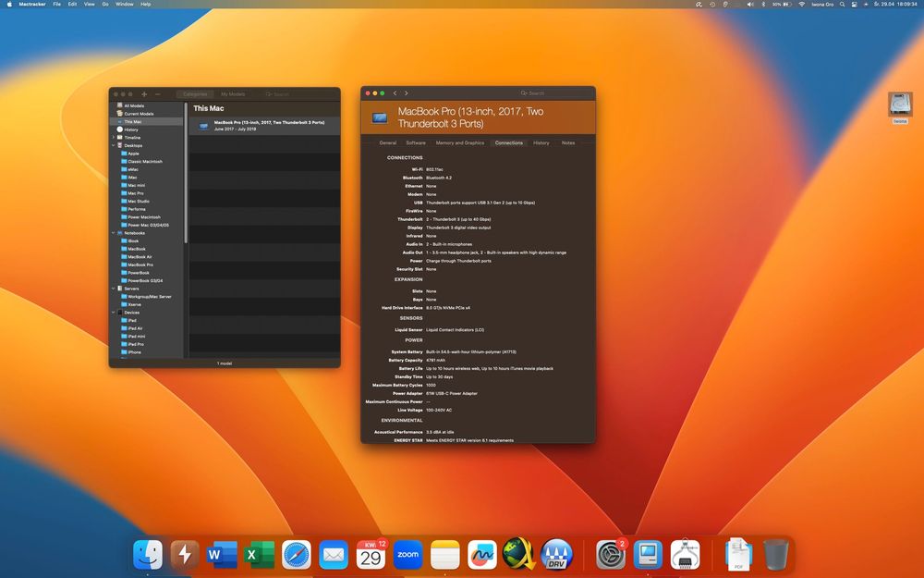This screenshot has width=924, height=578.
Task: Open the lightning bolt app in the Dock
Action: coord(185,554)
